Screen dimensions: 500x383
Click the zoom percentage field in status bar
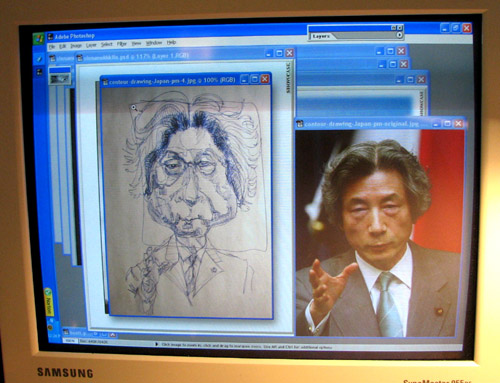[x=69, y=341]
